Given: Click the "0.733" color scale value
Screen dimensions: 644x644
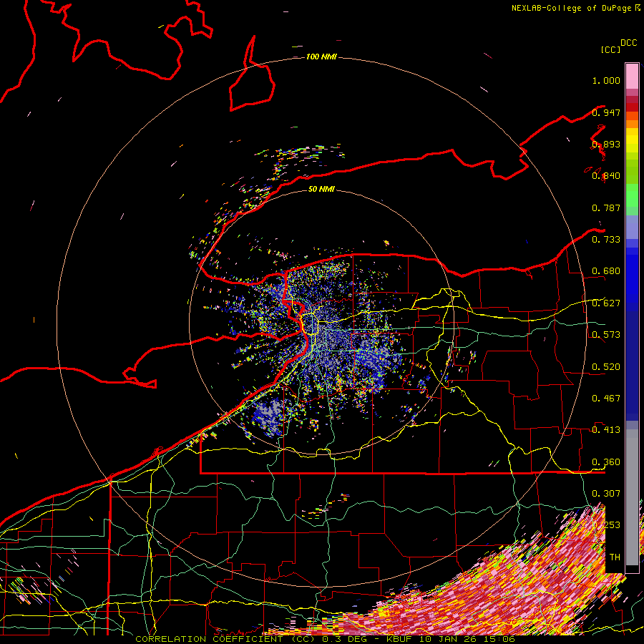Looking at the screenshot, I should [606, 239].
